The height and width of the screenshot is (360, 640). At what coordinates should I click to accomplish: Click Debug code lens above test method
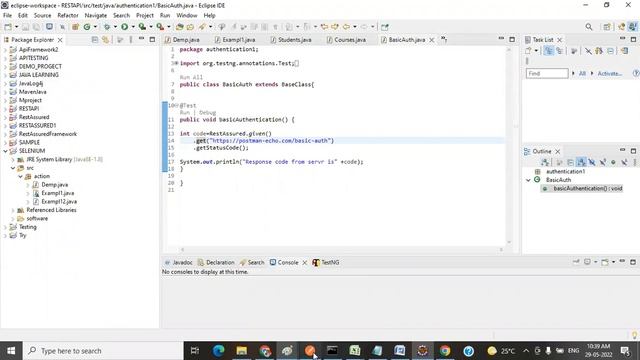207,112
